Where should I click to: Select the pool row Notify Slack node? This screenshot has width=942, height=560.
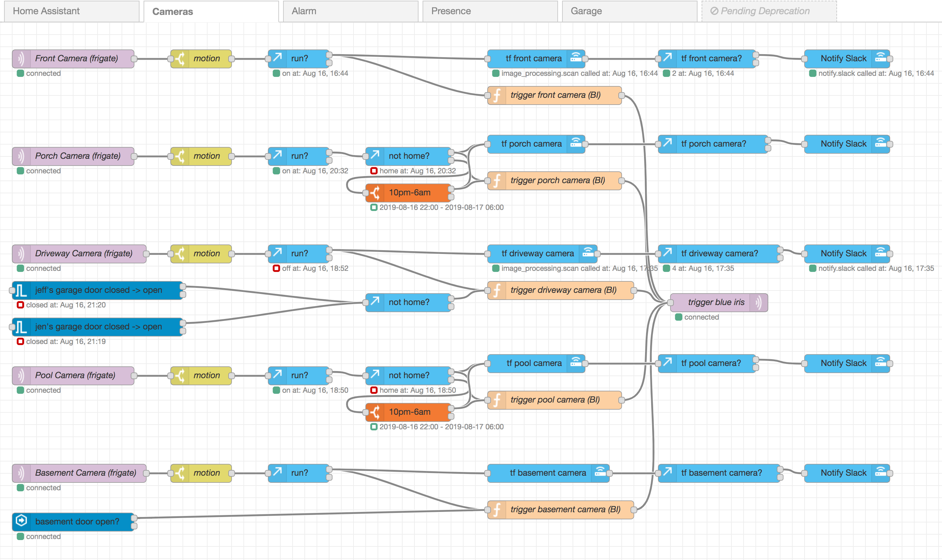click(847, 364)
